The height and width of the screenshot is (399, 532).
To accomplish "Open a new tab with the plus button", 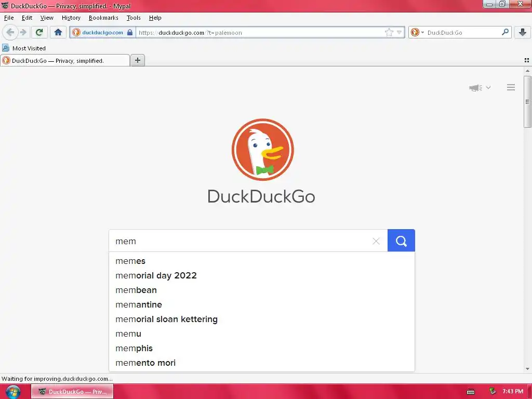I will pos(137,60).
